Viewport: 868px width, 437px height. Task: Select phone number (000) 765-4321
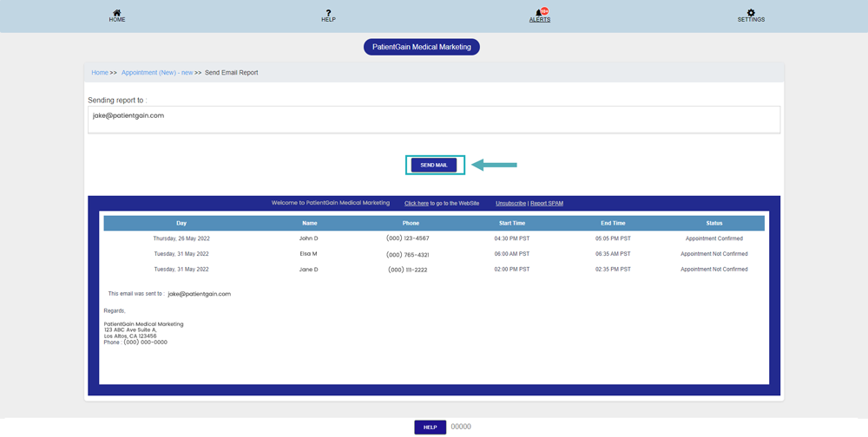pyautogui.click(x=408, y=254)
